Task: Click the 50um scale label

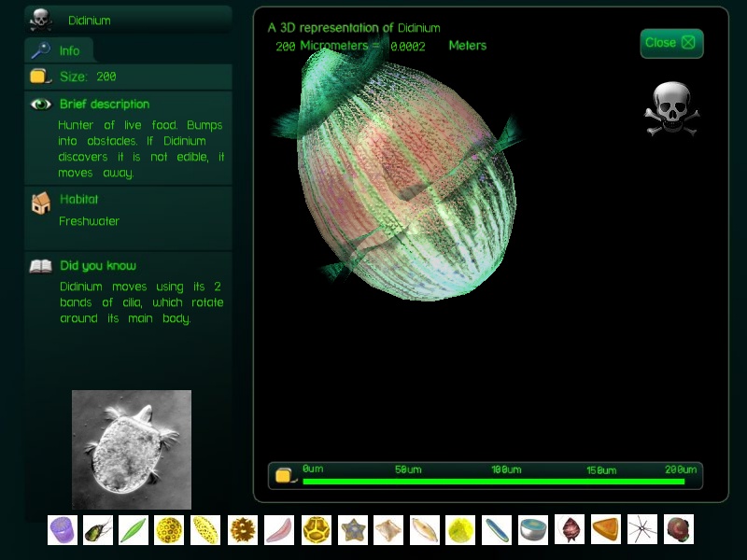Action: [408, 469]
